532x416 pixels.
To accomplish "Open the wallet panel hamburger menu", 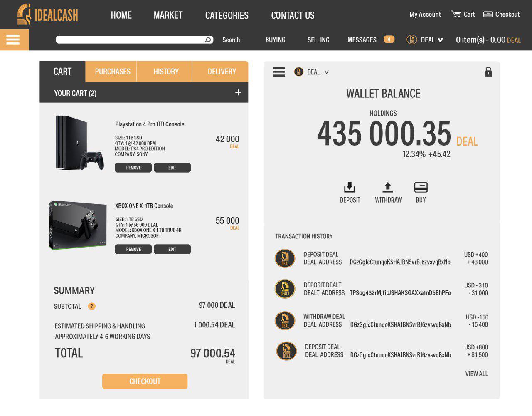I will (279, 72).
